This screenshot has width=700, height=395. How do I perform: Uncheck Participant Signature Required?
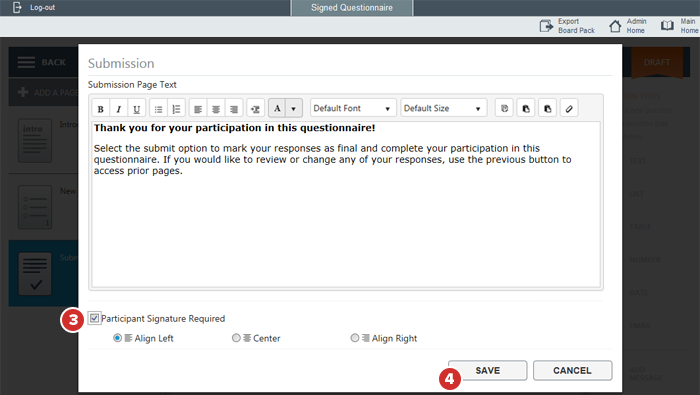94,318
